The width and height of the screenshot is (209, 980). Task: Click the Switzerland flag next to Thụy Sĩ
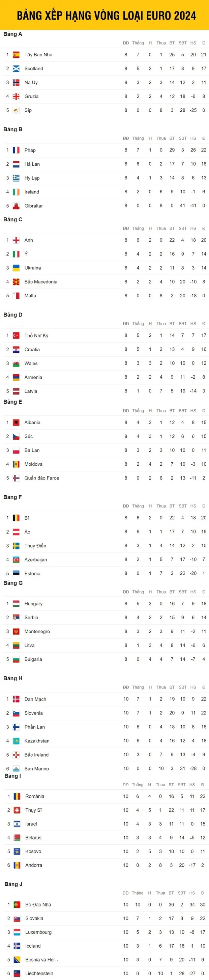[17, 810]
